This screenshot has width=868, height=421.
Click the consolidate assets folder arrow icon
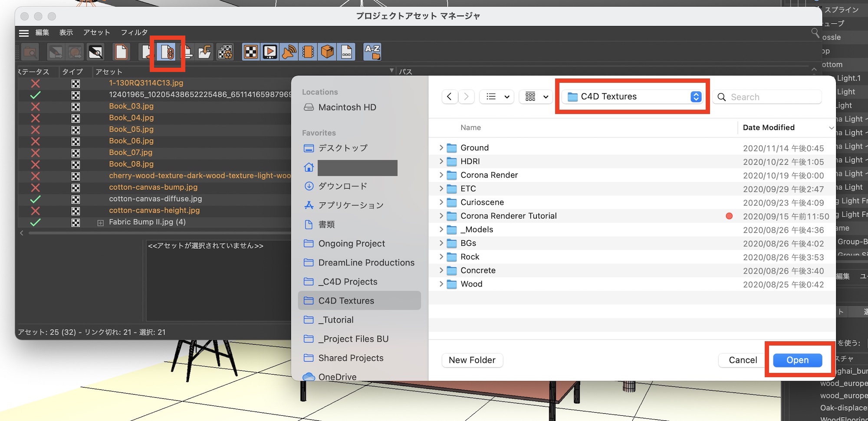[204, 52]
